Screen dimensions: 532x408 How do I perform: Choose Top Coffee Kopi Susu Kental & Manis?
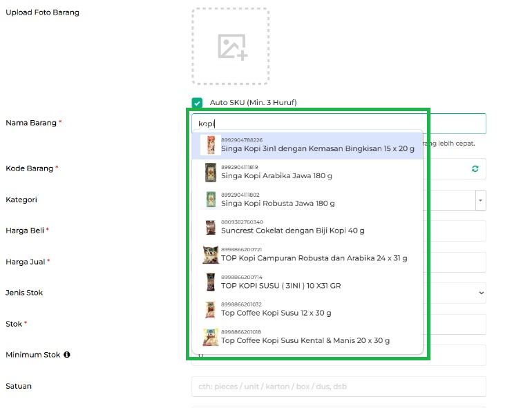(307, 337)
